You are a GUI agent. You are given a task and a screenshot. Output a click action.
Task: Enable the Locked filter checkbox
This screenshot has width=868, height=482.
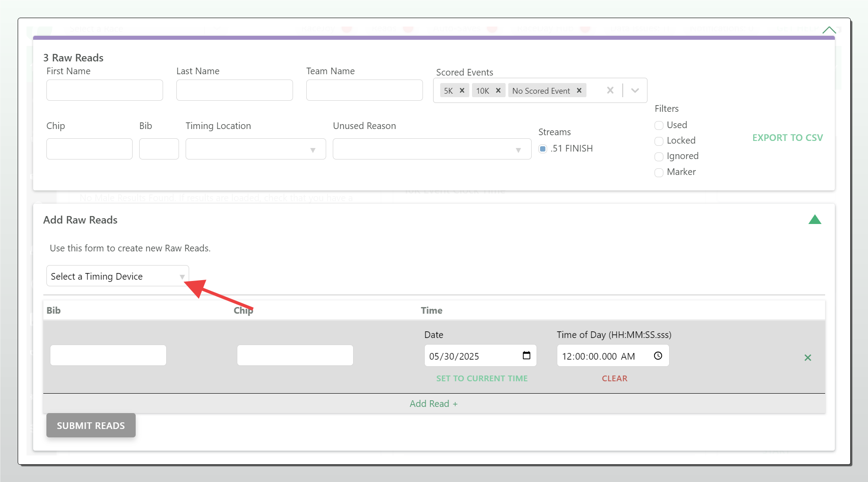(x=659, y=141)
